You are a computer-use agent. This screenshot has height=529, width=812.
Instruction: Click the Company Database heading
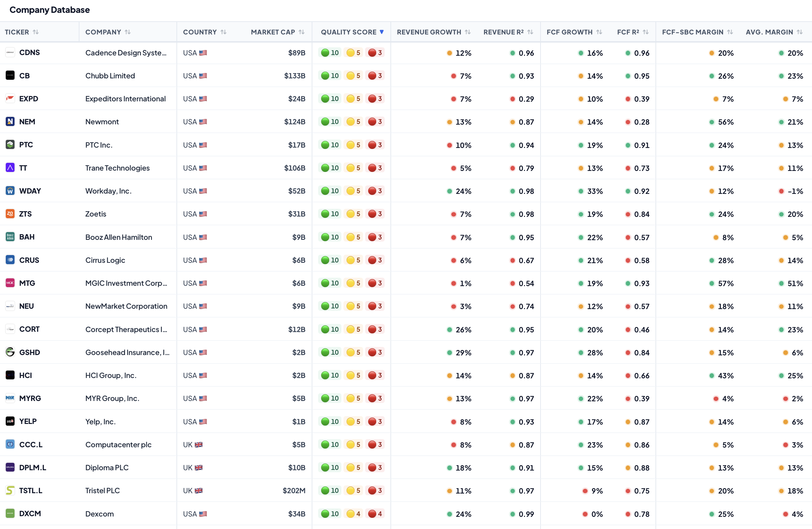(x=50, y=10)
